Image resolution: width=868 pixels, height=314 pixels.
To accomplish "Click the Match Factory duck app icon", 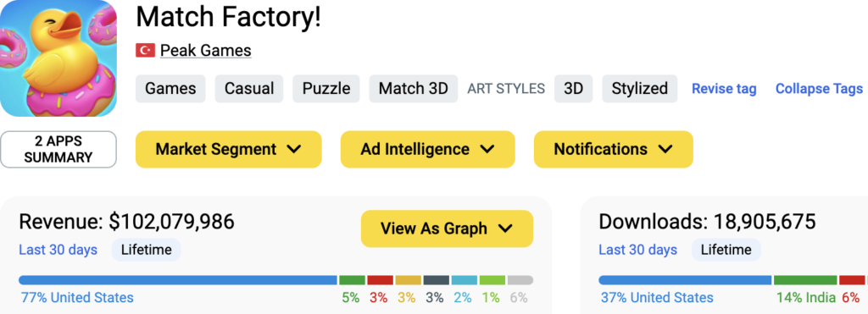I will point(58,58).
